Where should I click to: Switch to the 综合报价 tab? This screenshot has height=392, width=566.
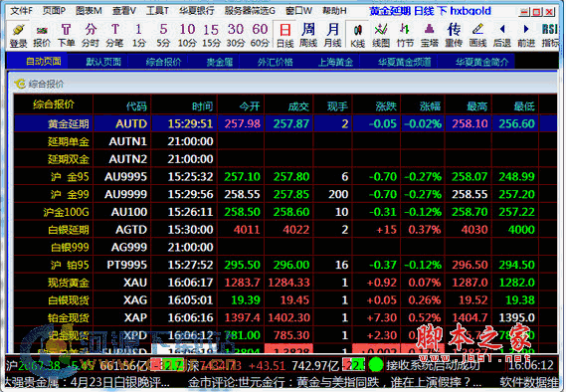coord(163,62)
